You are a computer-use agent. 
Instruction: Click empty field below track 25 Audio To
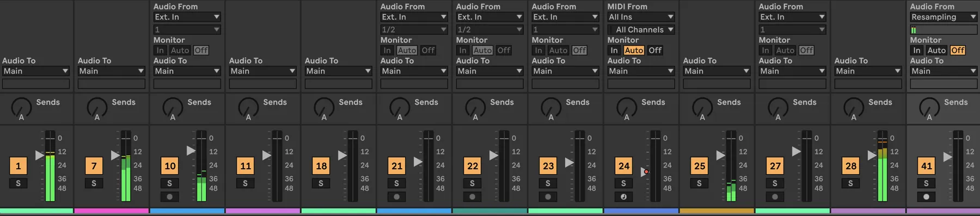717,84
